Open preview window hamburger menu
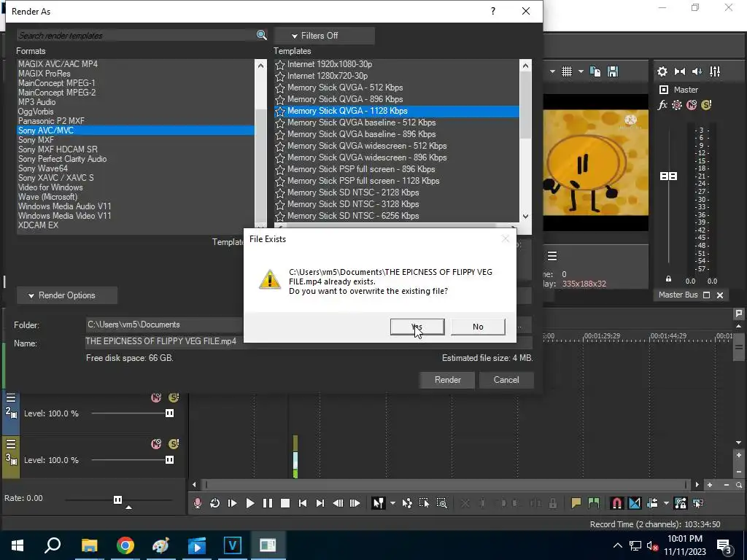 (x=552, y=256)
